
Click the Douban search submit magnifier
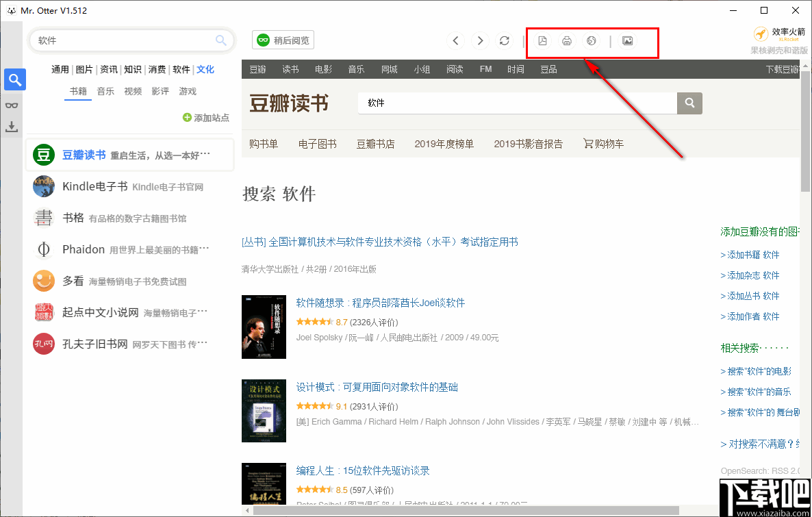click(x=689, y=103)
